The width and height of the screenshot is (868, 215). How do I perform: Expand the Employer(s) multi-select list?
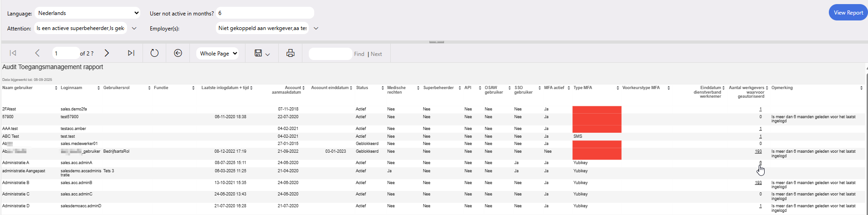click(316, 28)
